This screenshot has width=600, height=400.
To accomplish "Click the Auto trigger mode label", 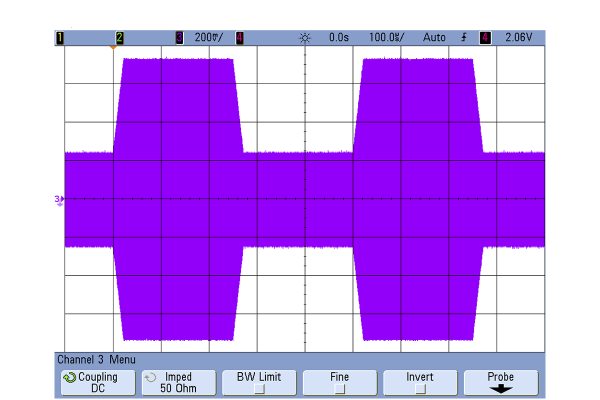I will (x=434, y=37).
